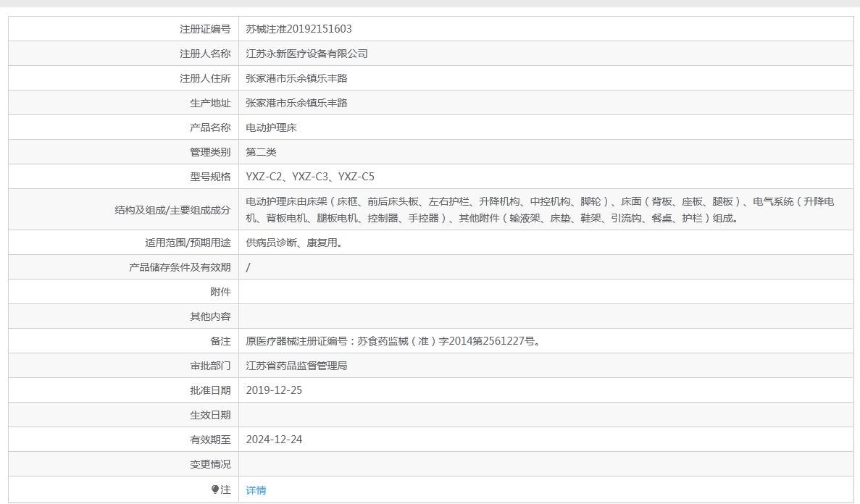860x504 pixels.
Task: Click the 型号规格 label
Action: [210, 177]
